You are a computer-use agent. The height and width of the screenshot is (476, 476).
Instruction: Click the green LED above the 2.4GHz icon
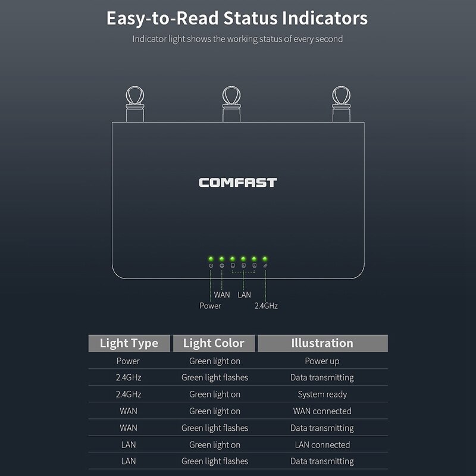pyautogui.click(x=265, y=259)
